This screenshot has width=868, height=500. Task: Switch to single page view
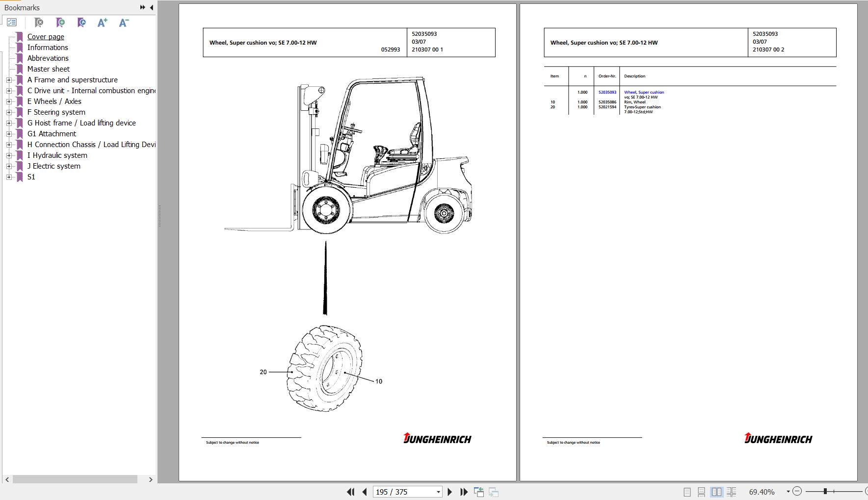point(687,492)
